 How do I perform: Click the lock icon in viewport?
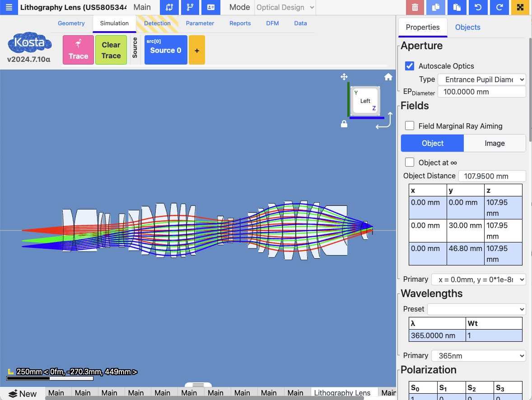344,124
